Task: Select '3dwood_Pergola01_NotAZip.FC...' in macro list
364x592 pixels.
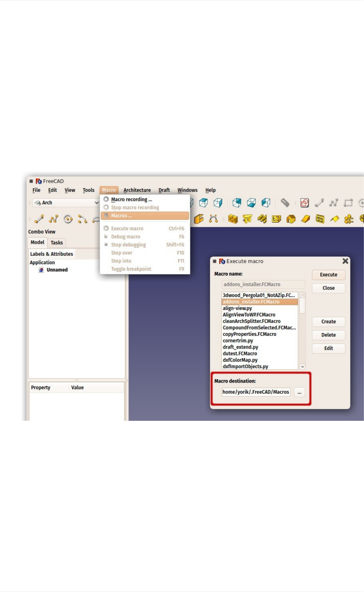Action: pyautogui.click(x=260, y=295)
